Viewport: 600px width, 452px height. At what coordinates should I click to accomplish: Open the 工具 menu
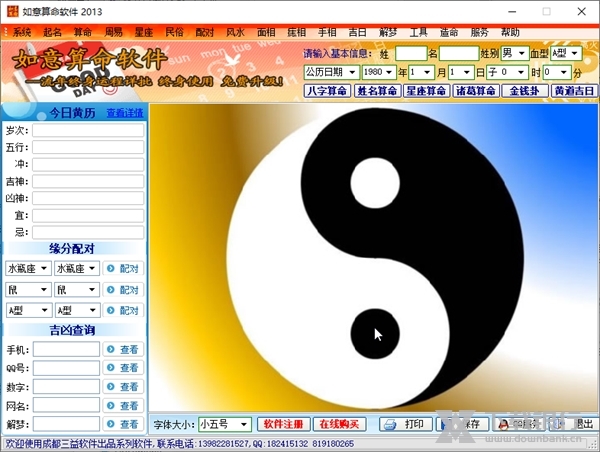(x=419, y=32)
